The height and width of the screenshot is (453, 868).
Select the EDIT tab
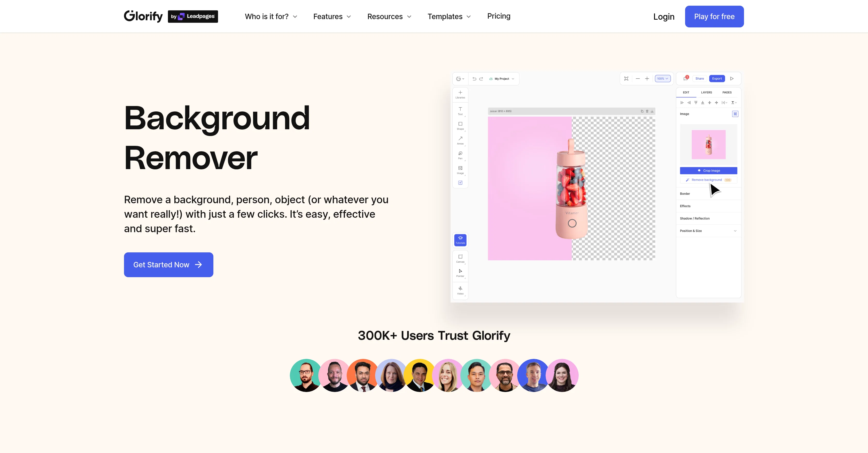[686, 92]
